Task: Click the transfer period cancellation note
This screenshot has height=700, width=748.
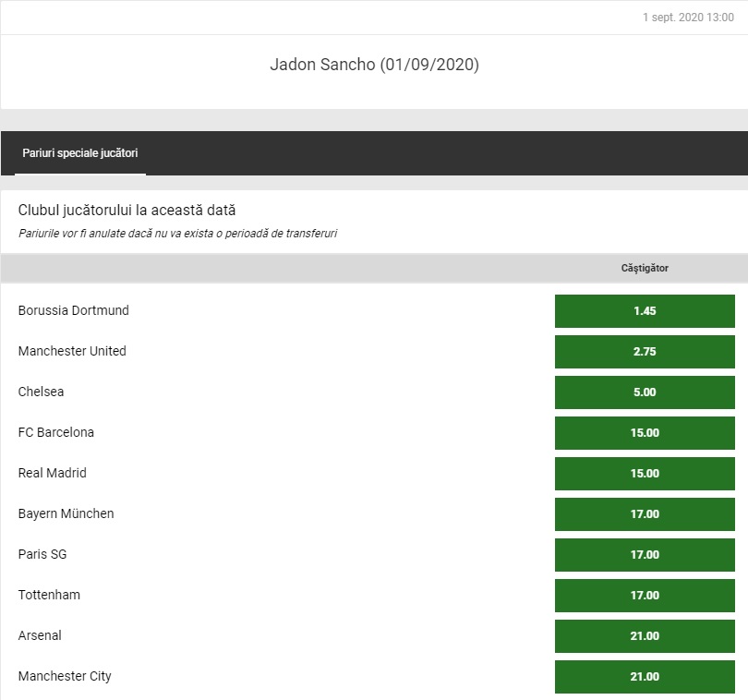Action: click(177, 234)
